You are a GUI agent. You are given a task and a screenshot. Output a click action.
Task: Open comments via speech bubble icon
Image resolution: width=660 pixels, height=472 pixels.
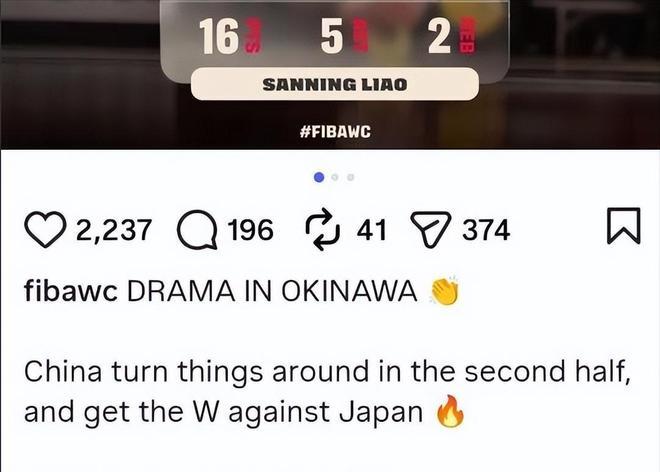[x=197, y=230]
